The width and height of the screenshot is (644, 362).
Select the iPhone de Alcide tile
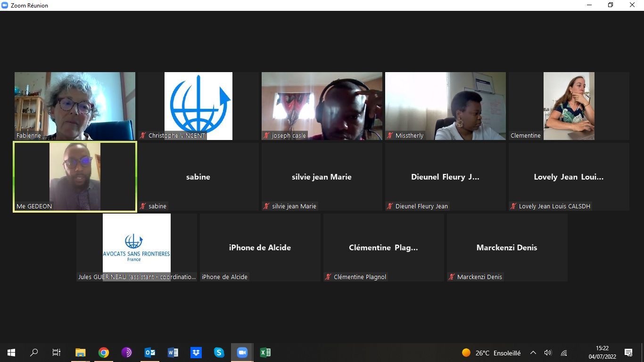point(260,247)
